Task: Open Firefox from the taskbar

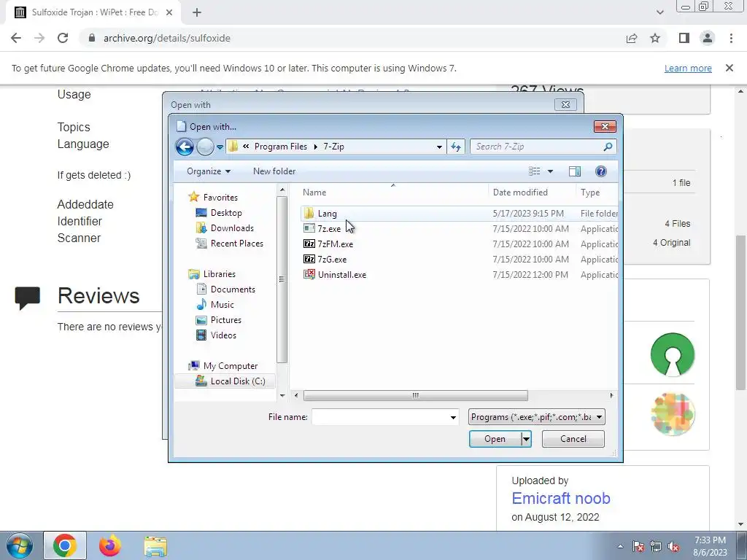Action: [109, 545]
